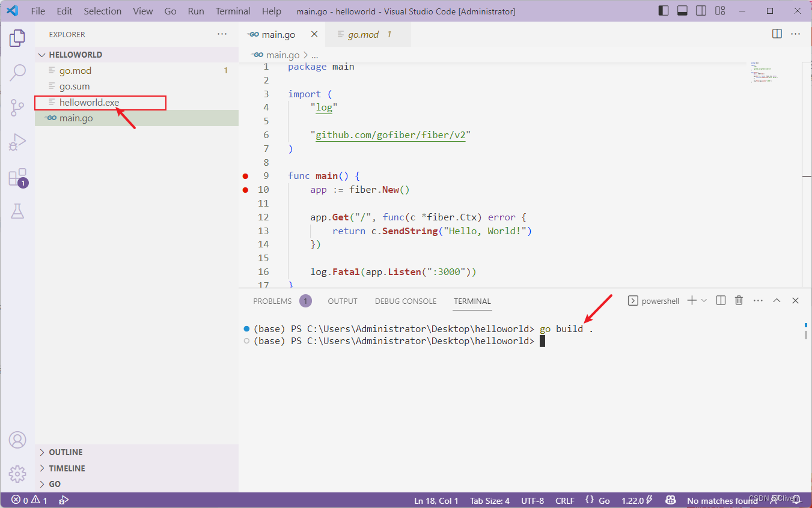
Task: Toggle the breakpoint on line 10
Action: (x=245, y=190)
